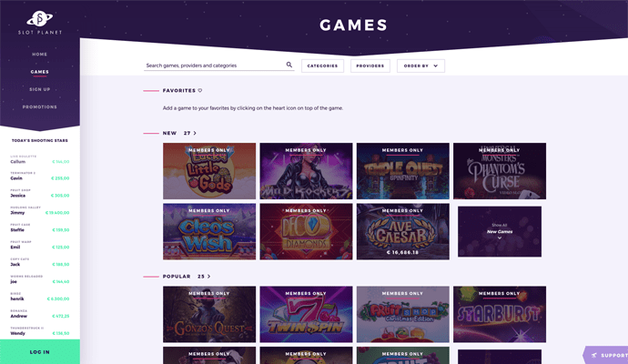Viewport: 628px width, 364px height.
Task: Click the Log In button
Action: pos(40,352)
